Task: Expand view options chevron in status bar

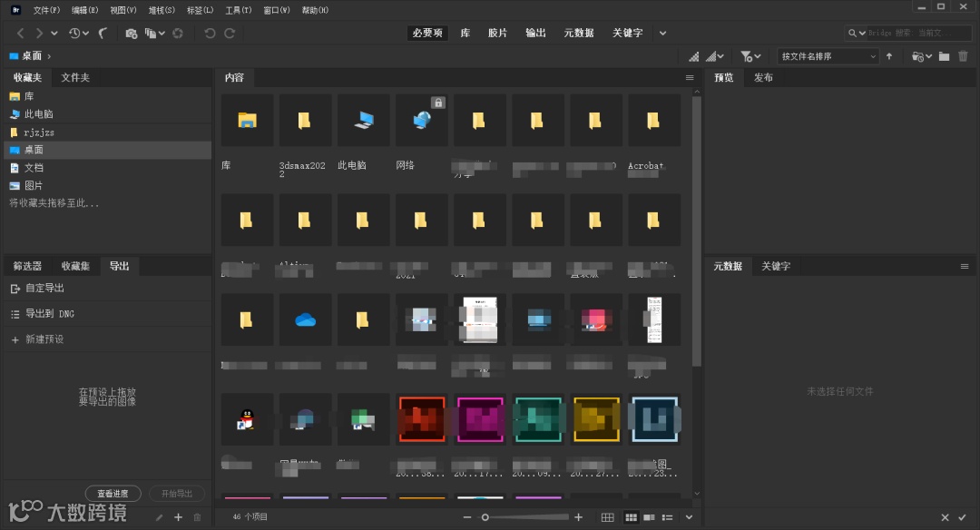Action: pyautogui.click(x=689, y=517)
